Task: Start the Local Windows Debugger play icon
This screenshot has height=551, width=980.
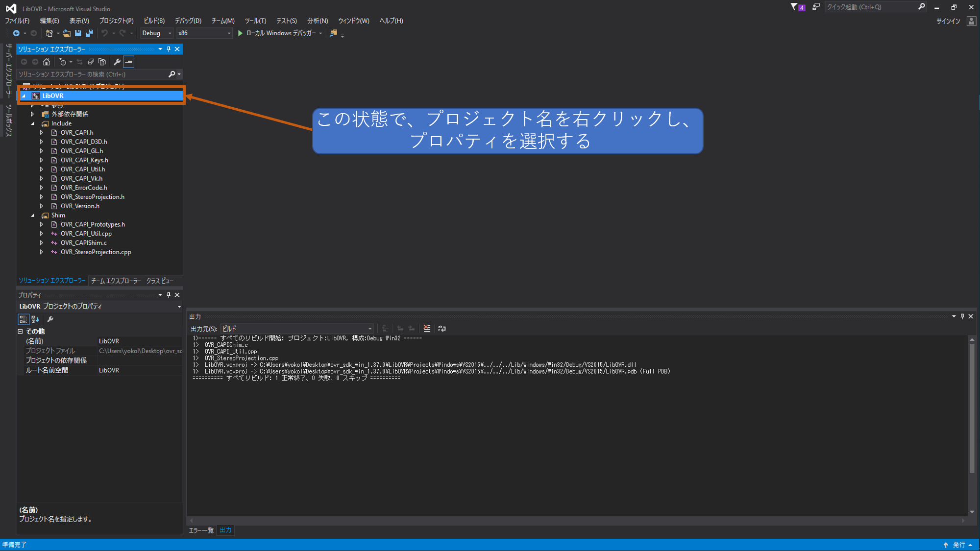Action: tap(240, 33)
